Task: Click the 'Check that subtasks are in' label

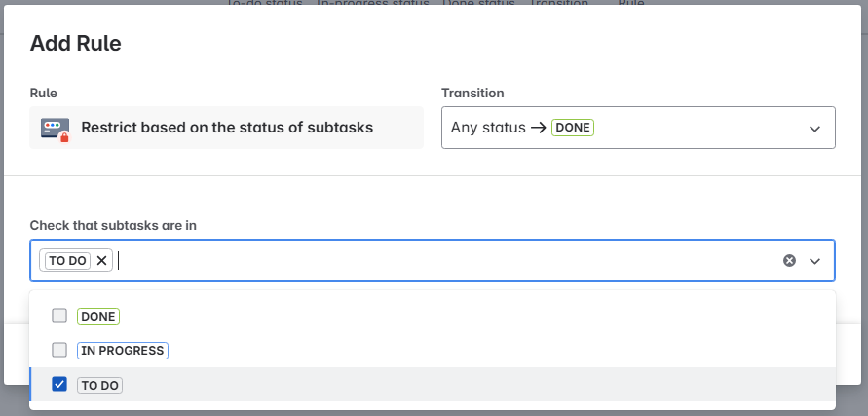Action: [x=113, y=225]
